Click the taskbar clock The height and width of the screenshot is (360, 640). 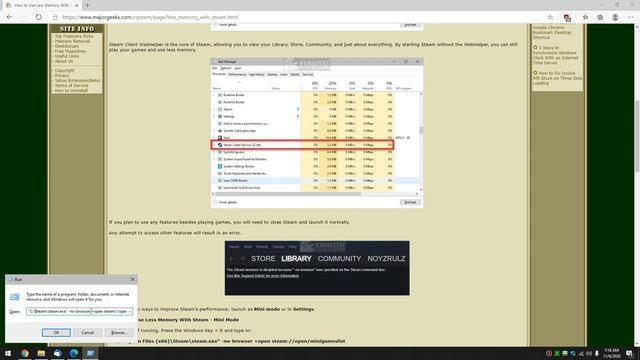611,353
